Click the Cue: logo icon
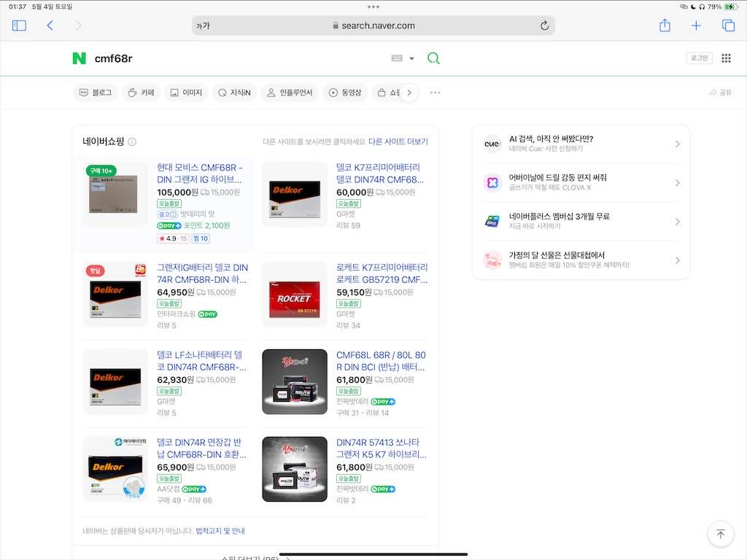 coord(492,144)
